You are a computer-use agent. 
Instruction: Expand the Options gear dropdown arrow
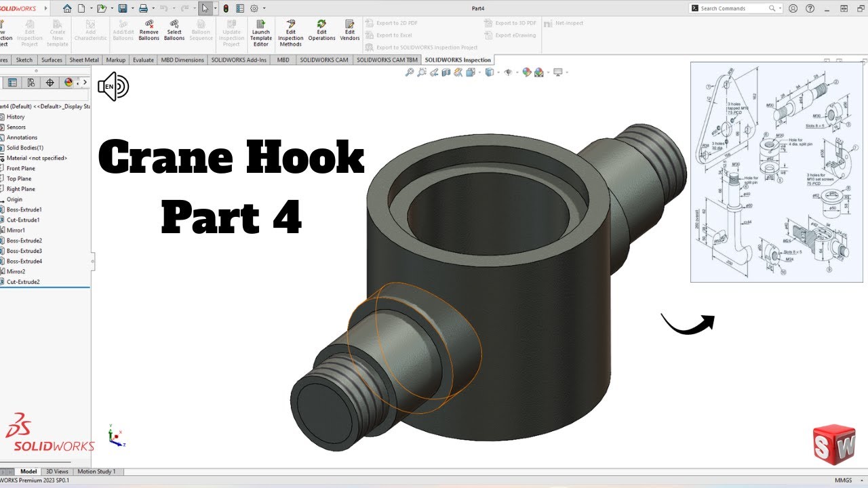click(x=263, y=8)
